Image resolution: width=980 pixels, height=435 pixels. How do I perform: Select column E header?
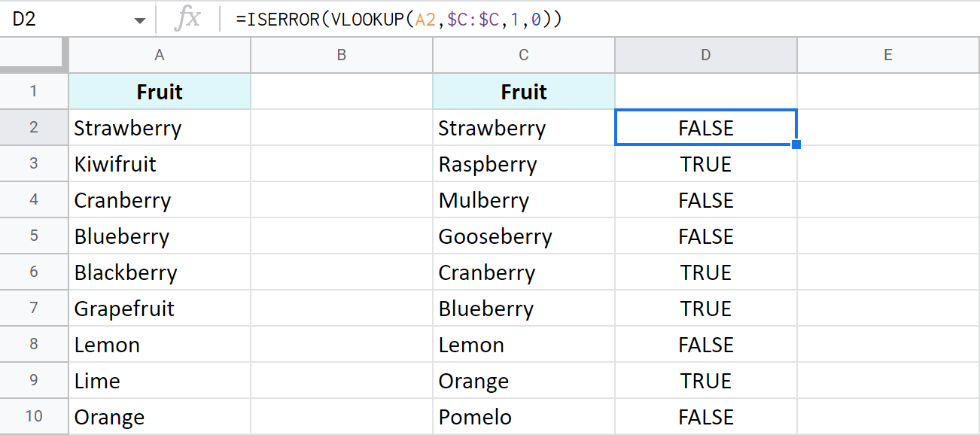coord(888,55)
